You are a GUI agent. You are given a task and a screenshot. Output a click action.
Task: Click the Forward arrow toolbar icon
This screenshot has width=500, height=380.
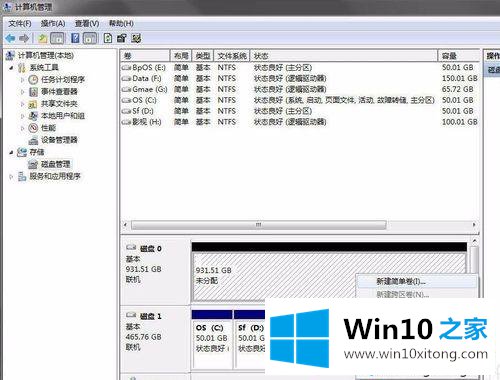tap(24, 38)
